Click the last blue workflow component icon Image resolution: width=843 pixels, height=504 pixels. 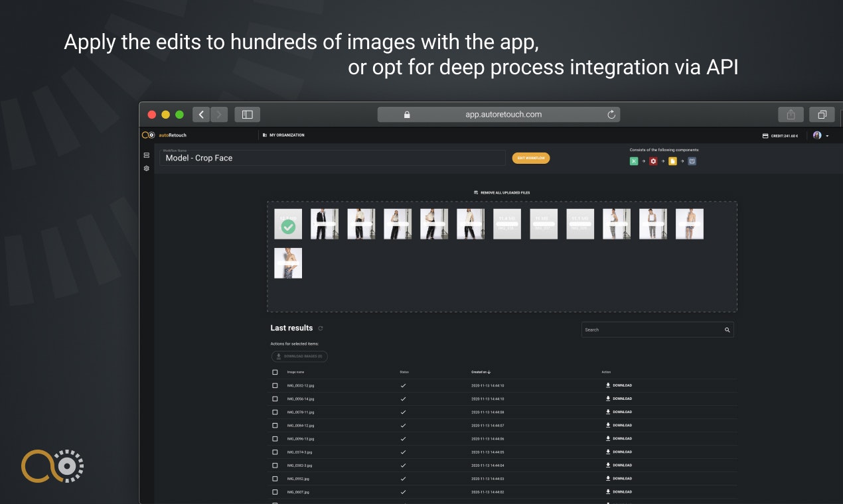690,160
